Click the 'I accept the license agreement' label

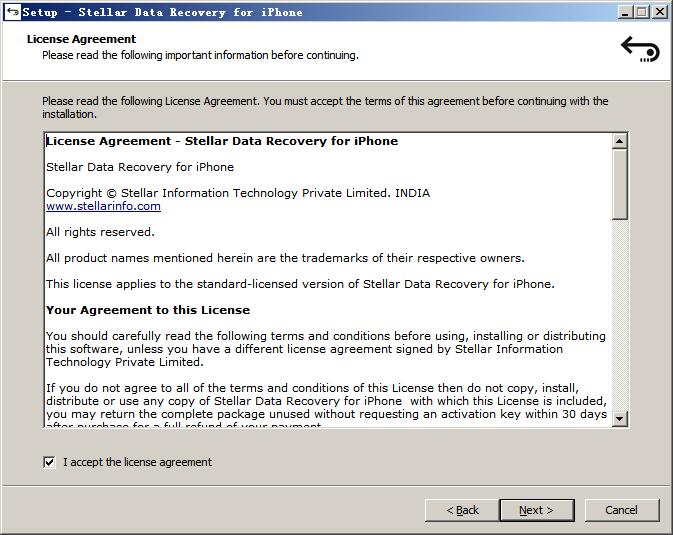coord(137,462)
